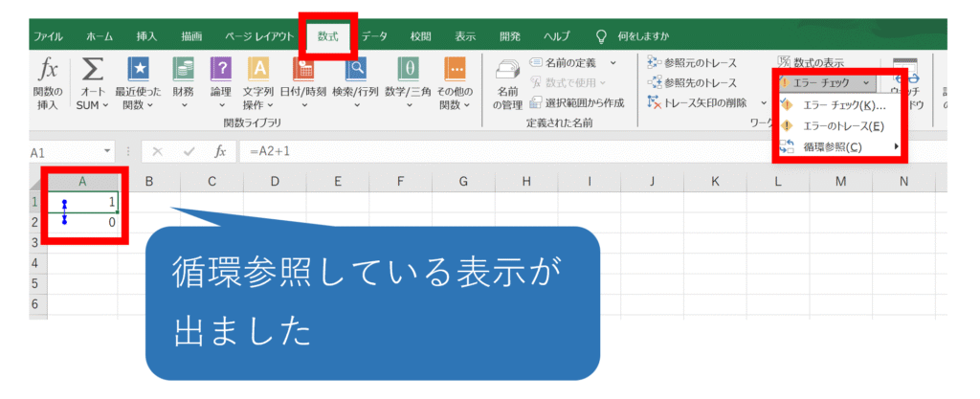The height and width of the screenshot is (399, 980).
Task: Cancel formula entry with X icon
Action: 158,152
